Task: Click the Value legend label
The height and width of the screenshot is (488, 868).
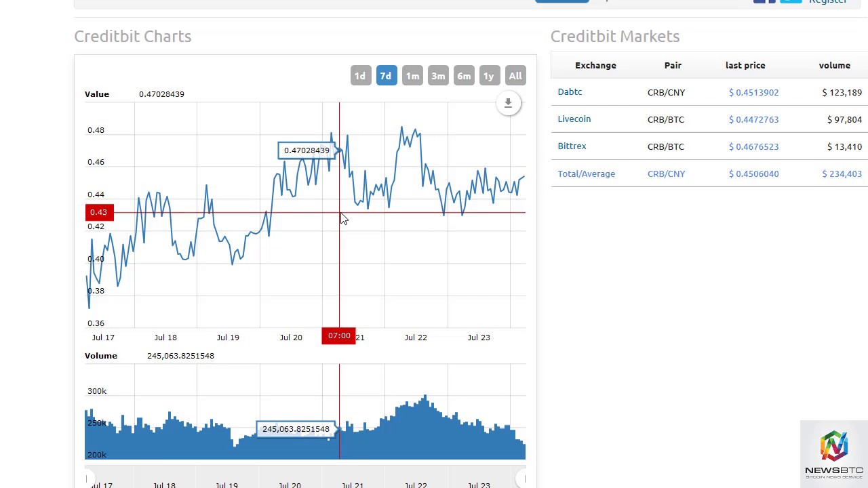Action: 97,94
